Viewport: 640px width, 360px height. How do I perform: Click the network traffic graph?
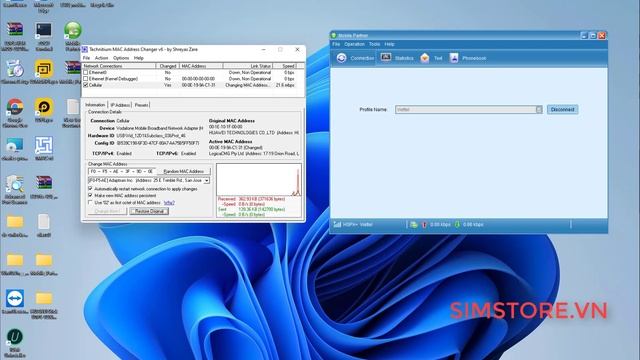259,180
